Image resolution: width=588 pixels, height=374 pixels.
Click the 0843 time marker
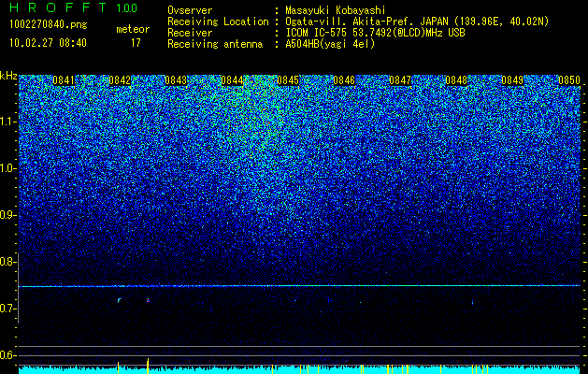176,80
